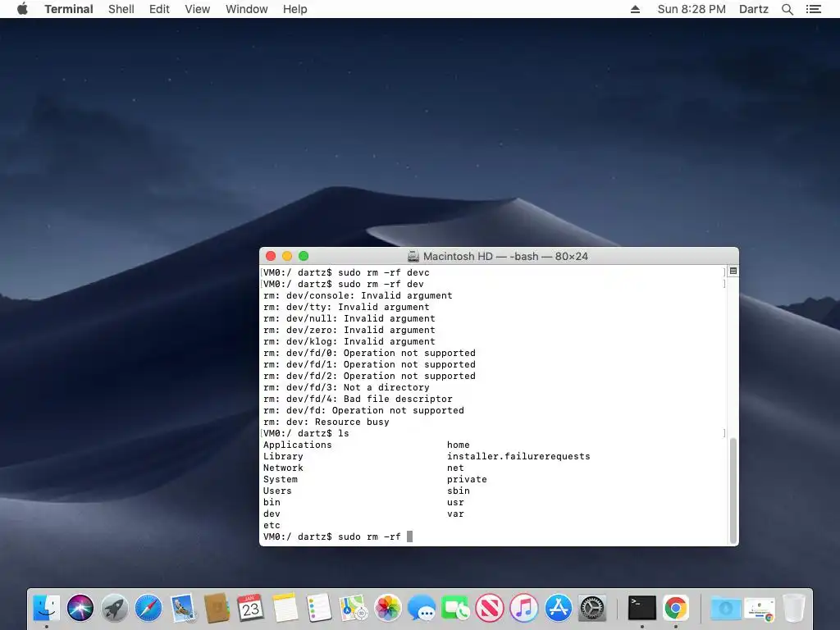Click 'Network' in the ls output
Screen dimensions: 840x630
coord(283,468)
